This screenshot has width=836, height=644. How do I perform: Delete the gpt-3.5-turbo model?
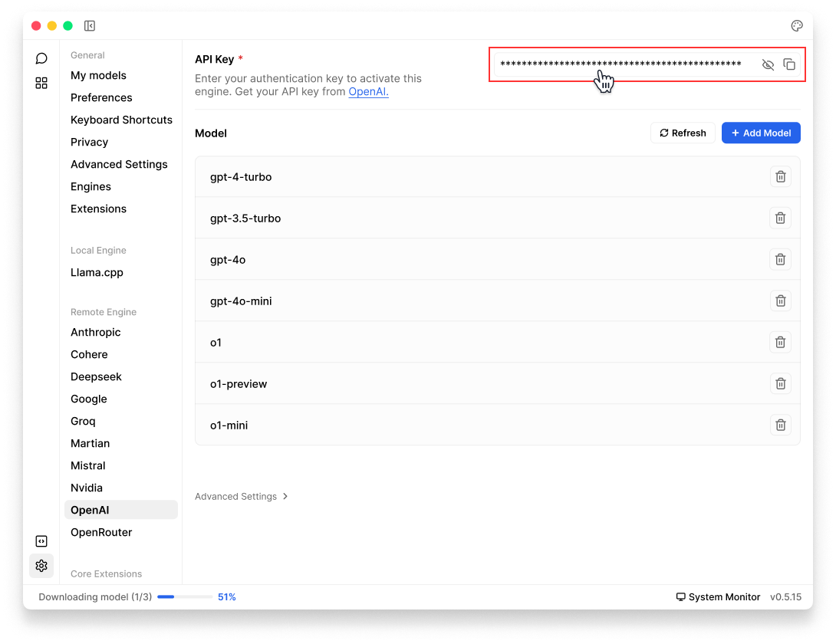coord(781,218)
